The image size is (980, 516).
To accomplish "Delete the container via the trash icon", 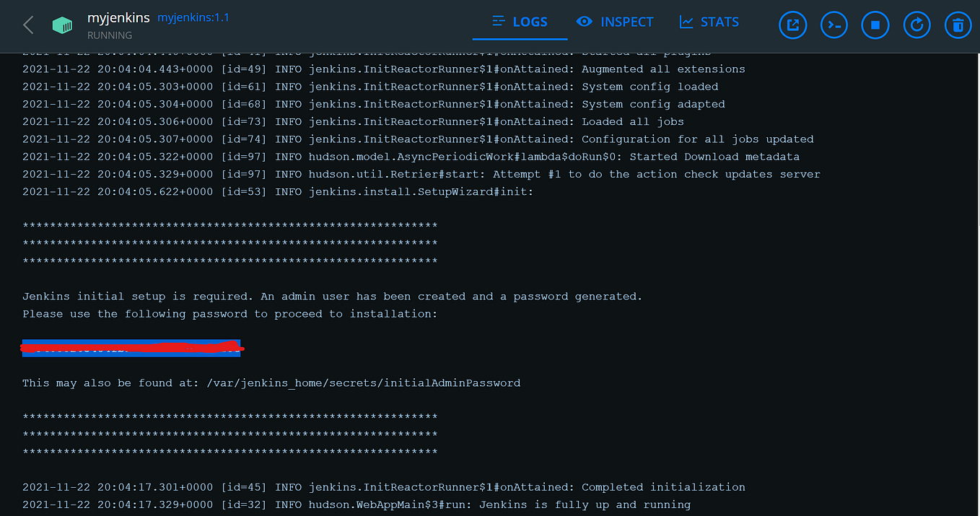I will point(958,25).
